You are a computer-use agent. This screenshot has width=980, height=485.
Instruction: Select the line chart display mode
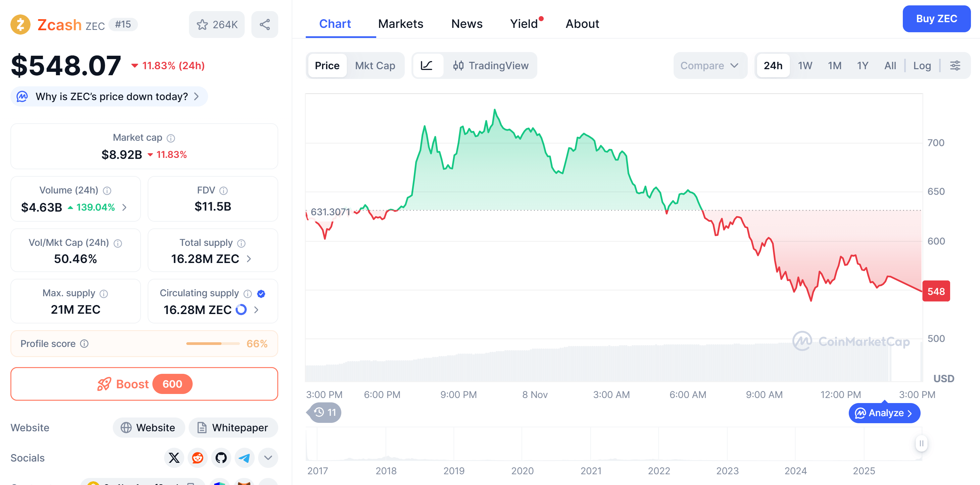pos(428,65)
